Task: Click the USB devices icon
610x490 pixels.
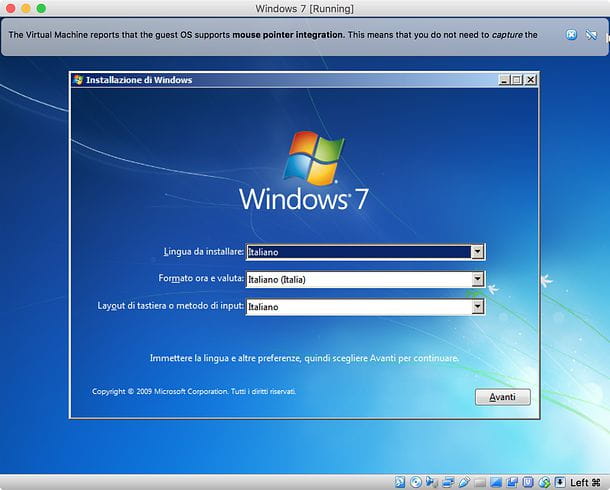Action: 464,481
